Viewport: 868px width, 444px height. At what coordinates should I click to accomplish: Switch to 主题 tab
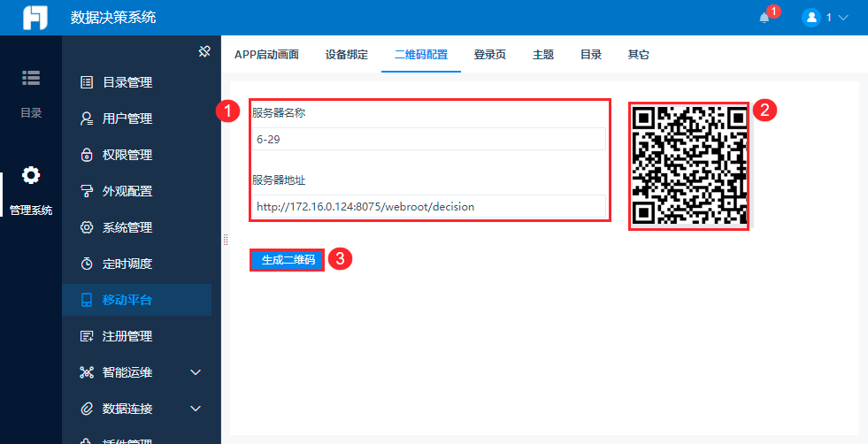(x=543, y=54)
